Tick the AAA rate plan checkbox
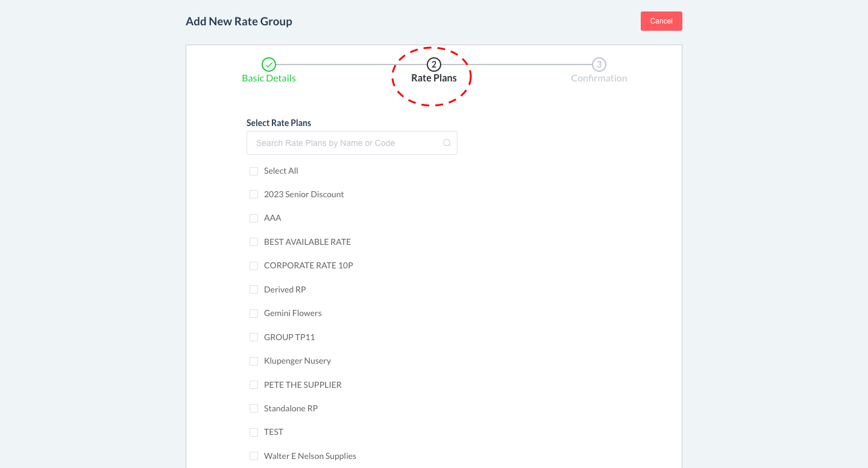Image resolution: width=868 pixels, height=468 pixels. 254,218
